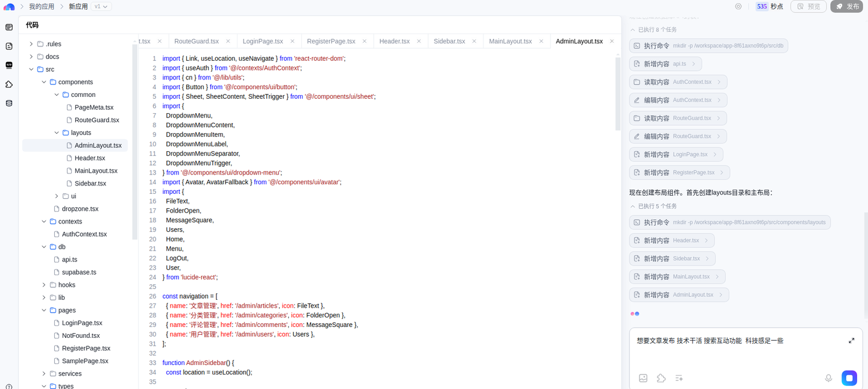Open the database icon in left sidebar
The width and height of the screenshot is (868, 389).
9,103
